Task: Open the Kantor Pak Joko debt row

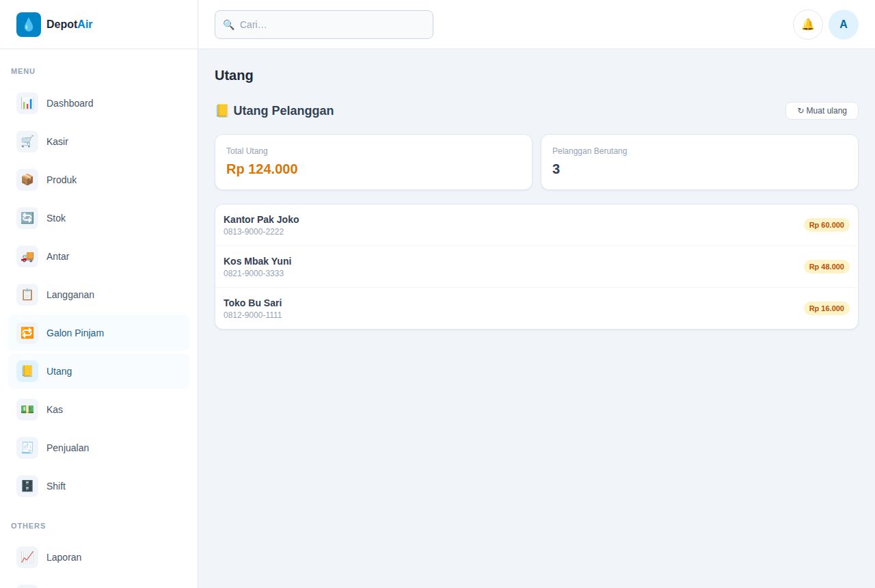Action: point(537,225)
